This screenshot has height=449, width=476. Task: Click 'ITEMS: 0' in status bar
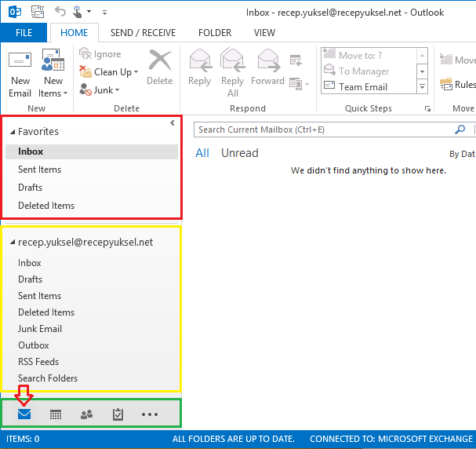click(x=23, y=439)
